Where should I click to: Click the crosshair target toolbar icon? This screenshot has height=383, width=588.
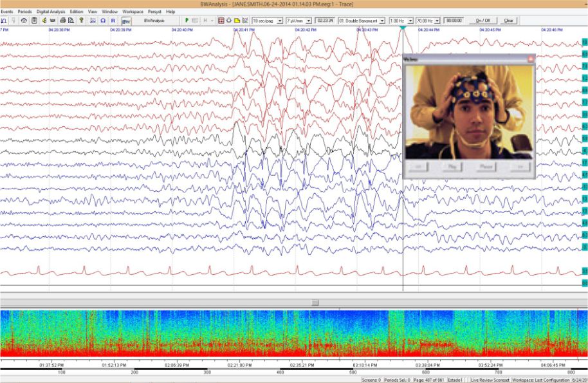[x=229, y=21]
